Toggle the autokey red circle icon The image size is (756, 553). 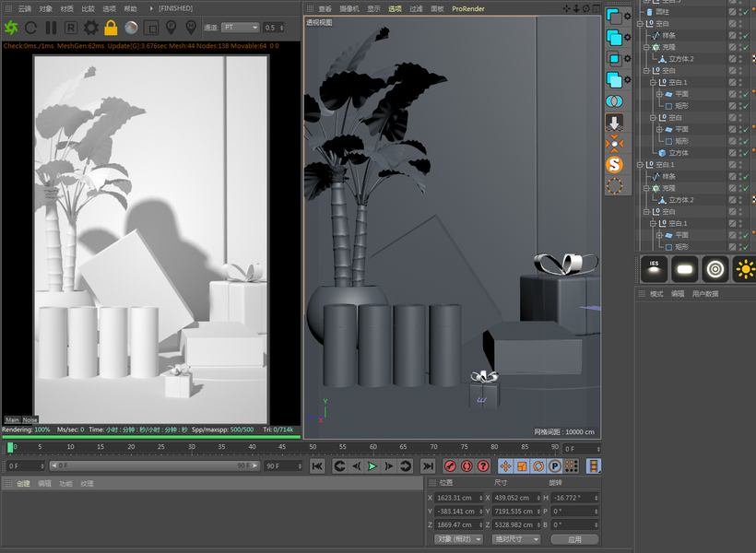pyautogui.click(x=467, y=466)
